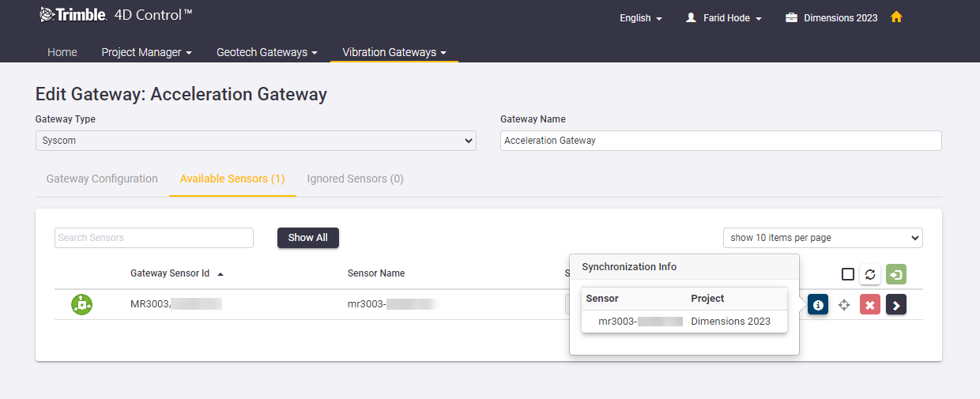Screen dimensions: 980x399
Task: Select the Available Sensors (1) tab
Action: [x=232, y=179]
